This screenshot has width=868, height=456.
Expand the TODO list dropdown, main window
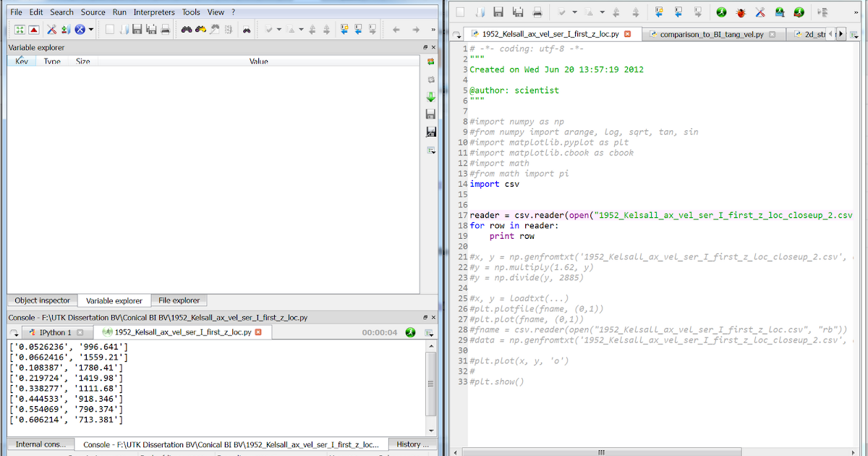279,30
